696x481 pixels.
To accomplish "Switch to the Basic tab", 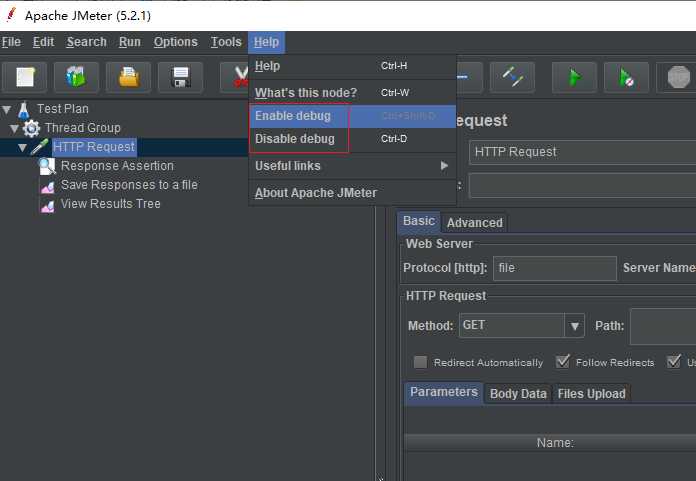I will [x=419, y=221].
